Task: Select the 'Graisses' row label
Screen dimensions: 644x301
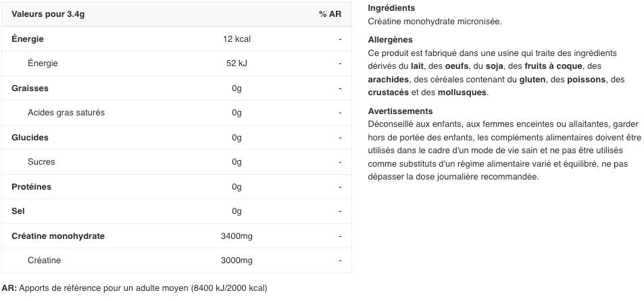Action: tap(30, 88)
